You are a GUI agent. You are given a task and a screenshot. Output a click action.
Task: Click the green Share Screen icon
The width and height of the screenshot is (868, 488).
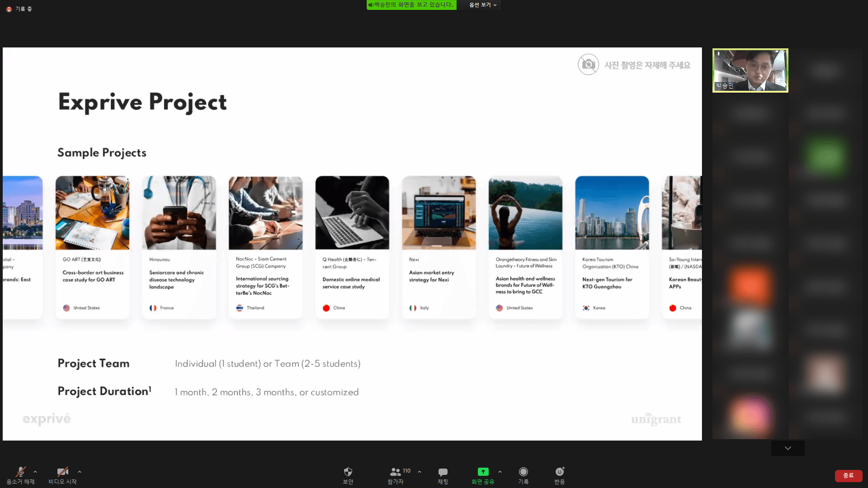click(483, 472)
